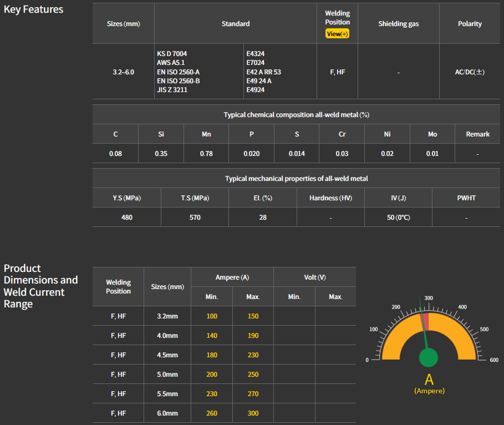This screenshot has width=504, height=425.
Task: Click the large yellow 'A' ampere label
Action: (429, 380)
